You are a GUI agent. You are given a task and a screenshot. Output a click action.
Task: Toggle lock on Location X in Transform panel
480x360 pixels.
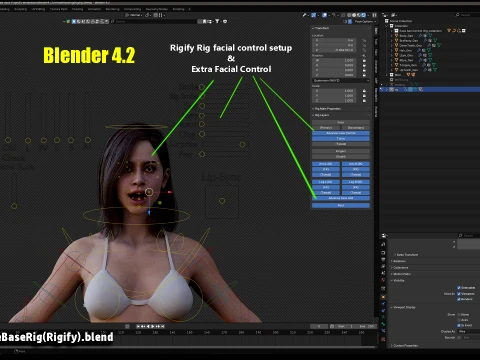coord(364,40)
